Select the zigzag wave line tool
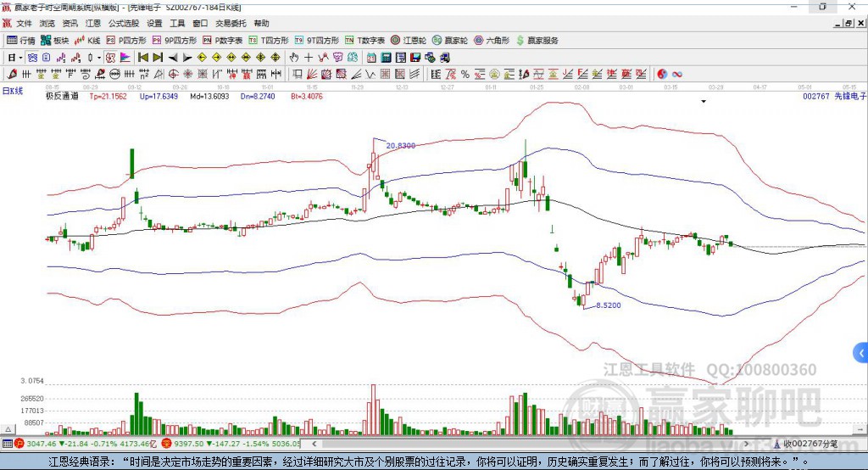Screen dimensions: 868x470 (x=371, y=74)
